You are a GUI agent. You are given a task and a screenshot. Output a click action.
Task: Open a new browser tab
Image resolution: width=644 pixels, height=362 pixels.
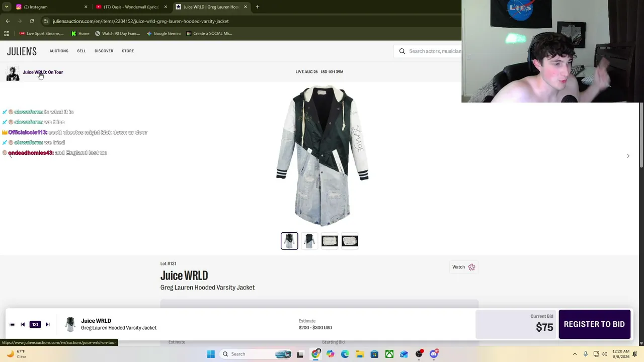point(258,7)
